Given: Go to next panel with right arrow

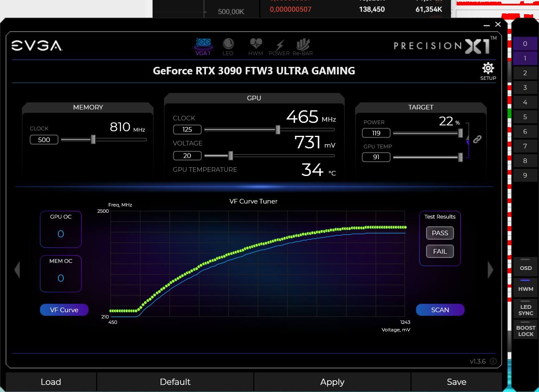Looking at the screenshot, I should (491, 270).
